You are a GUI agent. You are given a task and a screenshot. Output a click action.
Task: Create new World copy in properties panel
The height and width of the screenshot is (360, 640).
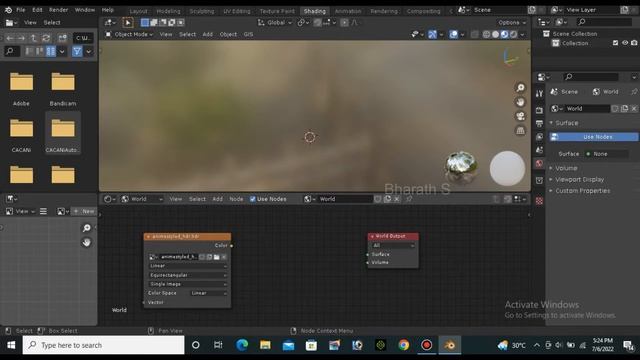coord(624,109)
